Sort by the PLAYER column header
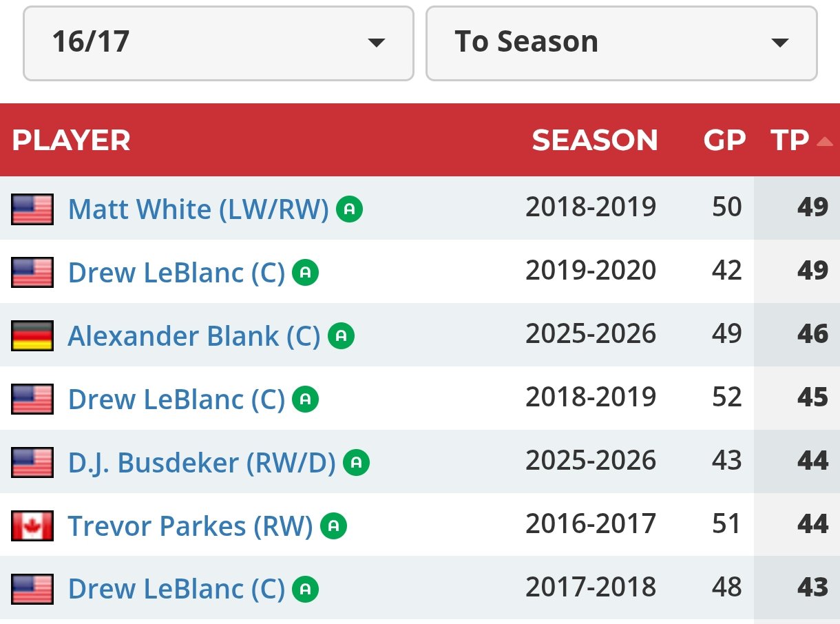The image size is (840, 624). click(x=71, y=141)
